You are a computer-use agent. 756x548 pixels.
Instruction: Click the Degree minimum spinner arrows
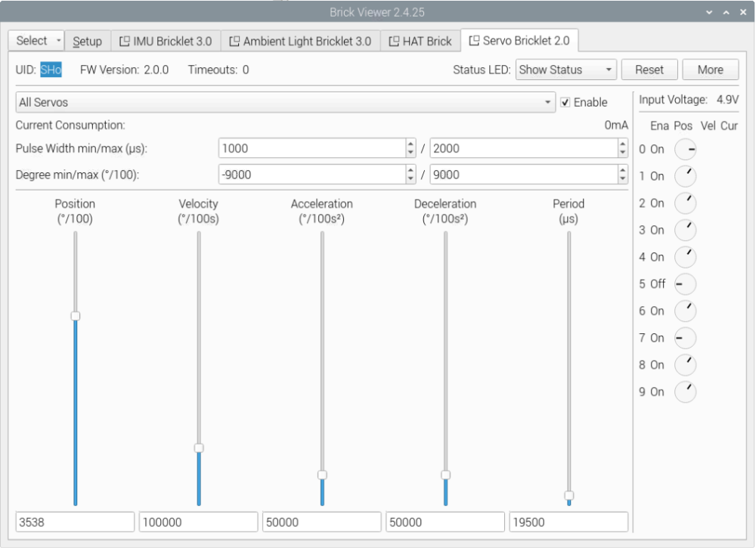[x=411, y=175]
